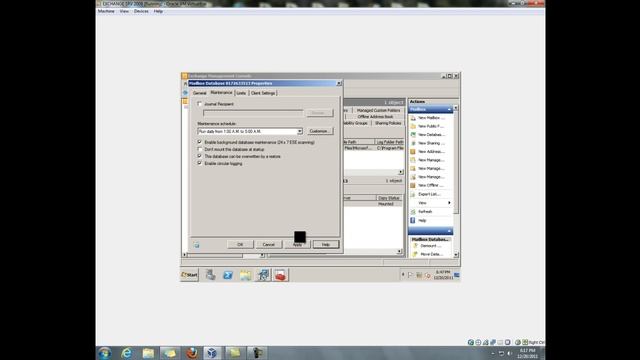Enable the Journal Recipient checkbox
The width and height of the screenshot is (640, 360).
(x=200, y=104)
